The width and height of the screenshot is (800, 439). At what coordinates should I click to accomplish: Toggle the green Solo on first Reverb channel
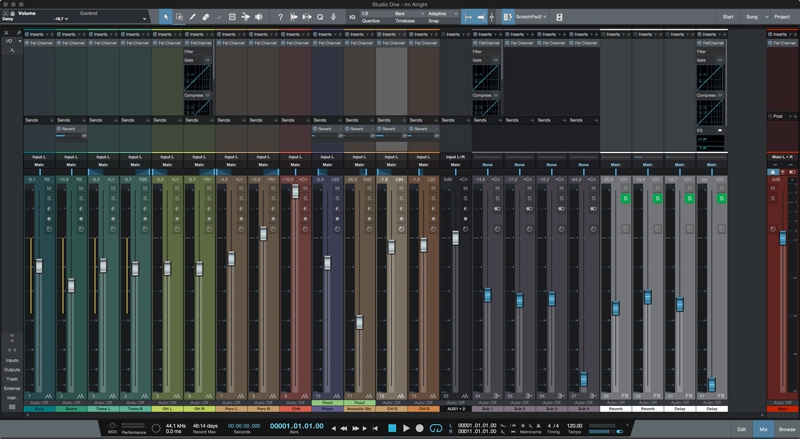click(x=626, y=198)
